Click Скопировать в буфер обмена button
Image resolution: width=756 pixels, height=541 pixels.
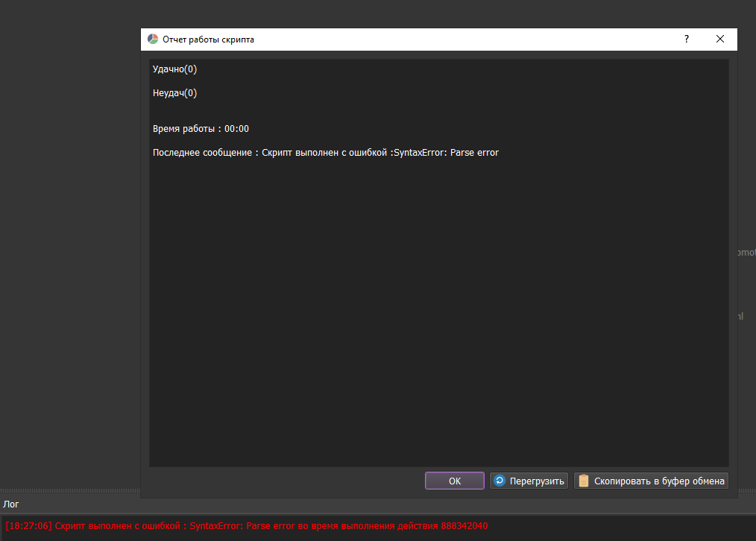[x=651, y=481]
